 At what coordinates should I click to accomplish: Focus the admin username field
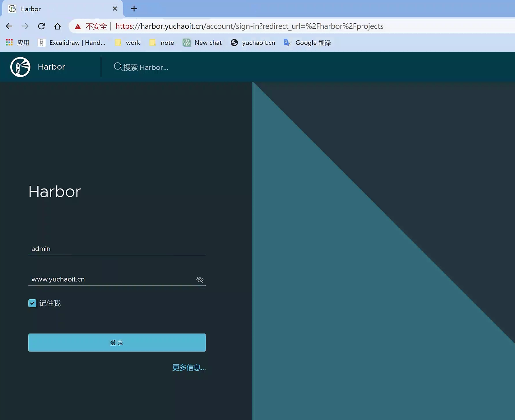point(117,249)
